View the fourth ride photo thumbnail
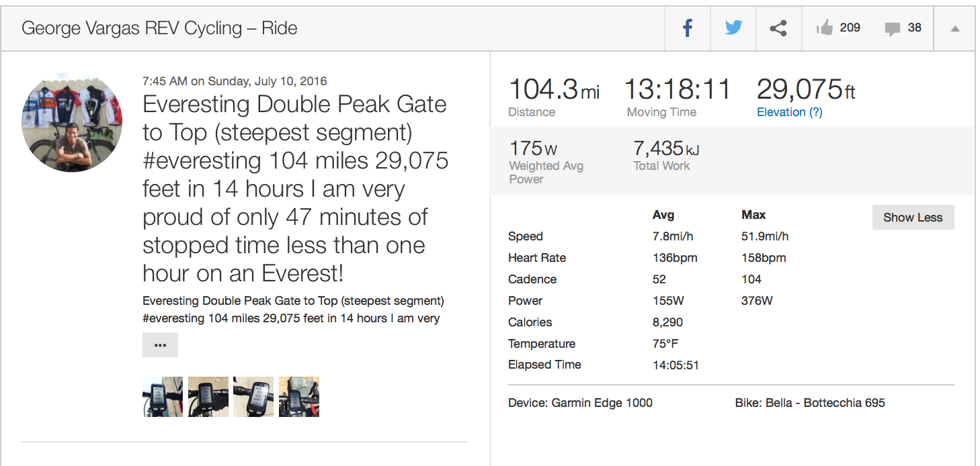980x466 pixels. point(299,397)
